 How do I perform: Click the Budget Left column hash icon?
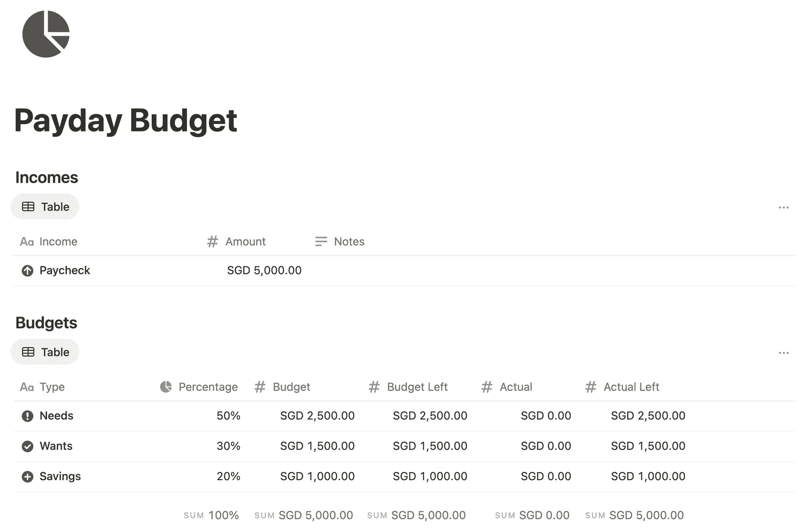tap(374, 387)
